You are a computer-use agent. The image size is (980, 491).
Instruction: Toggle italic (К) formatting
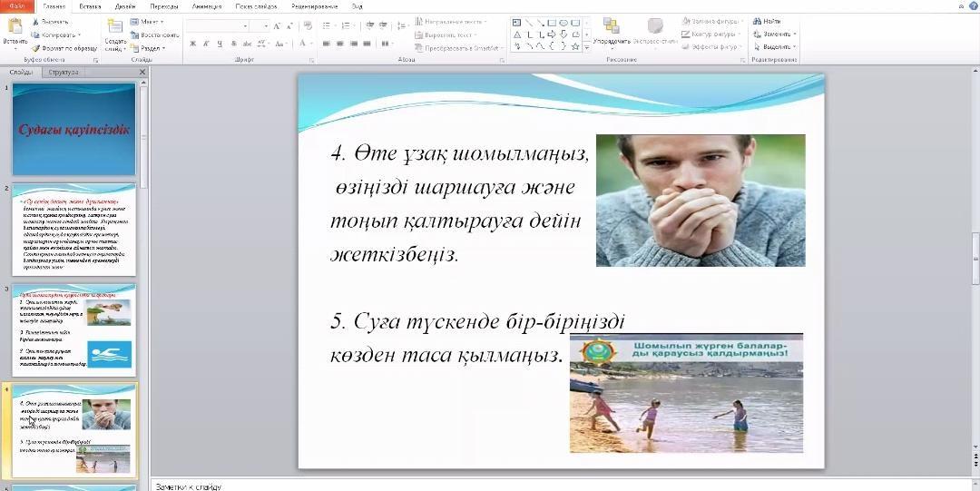[206, 43]
